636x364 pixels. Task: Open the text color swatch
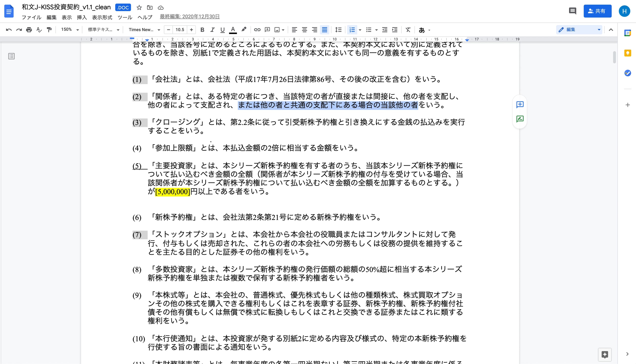point(233,30)
